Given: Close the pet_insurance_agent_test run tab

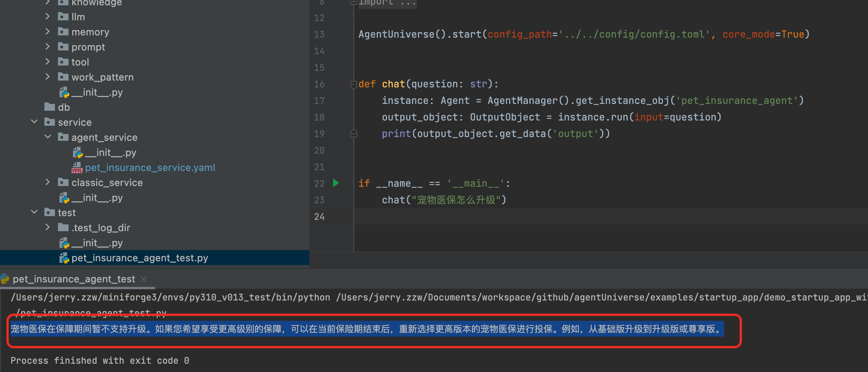Looking at the screenshot, I should tap(143, 279).
